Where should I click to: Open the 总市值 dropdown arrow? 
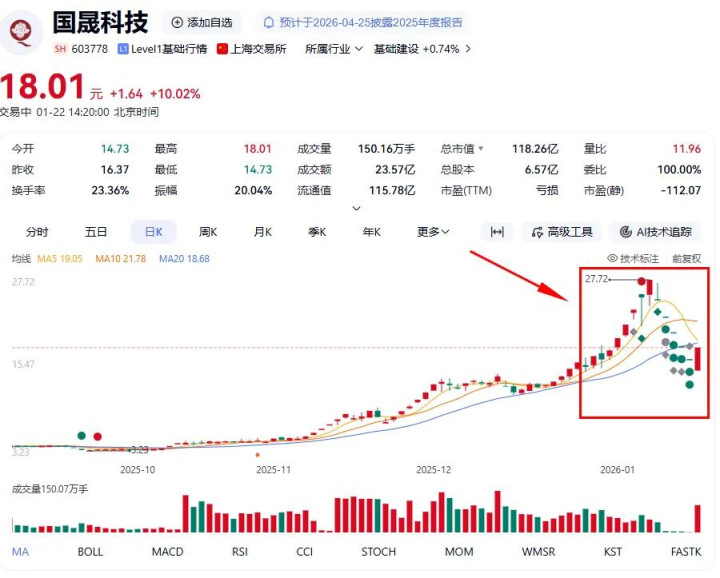(x=481, y=148)
